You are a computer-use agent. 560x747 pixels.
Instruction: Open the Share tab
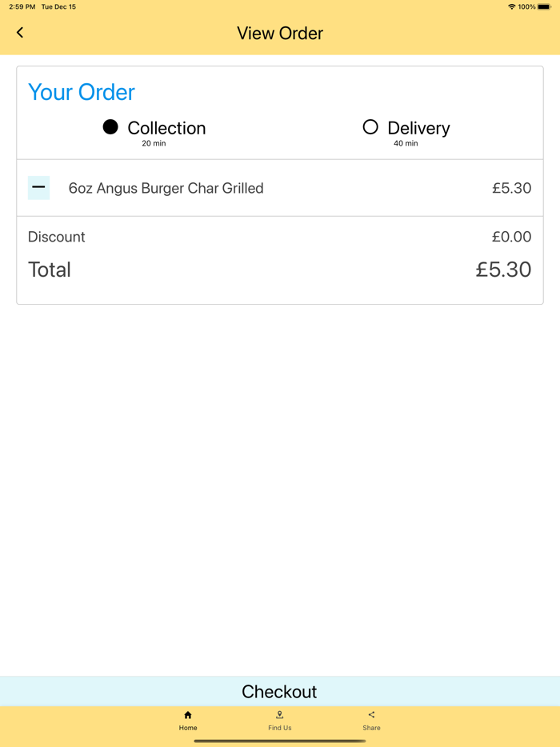(x=371, y=719)
